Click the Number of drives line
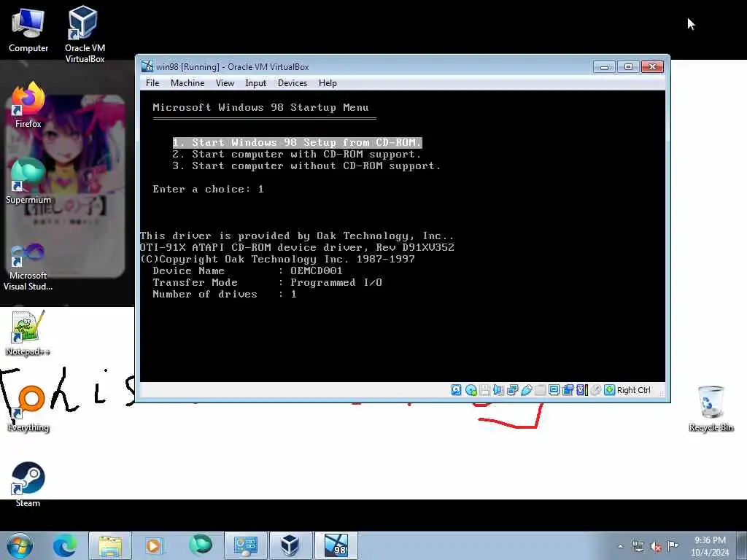This screenshot has width=747, height=560. [x=225, y=294]
